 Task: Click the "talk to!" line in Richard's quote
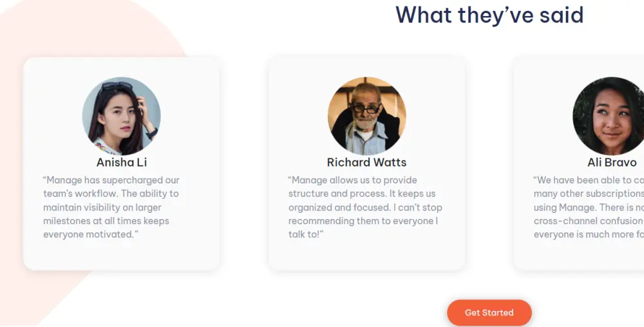point(306,234)
